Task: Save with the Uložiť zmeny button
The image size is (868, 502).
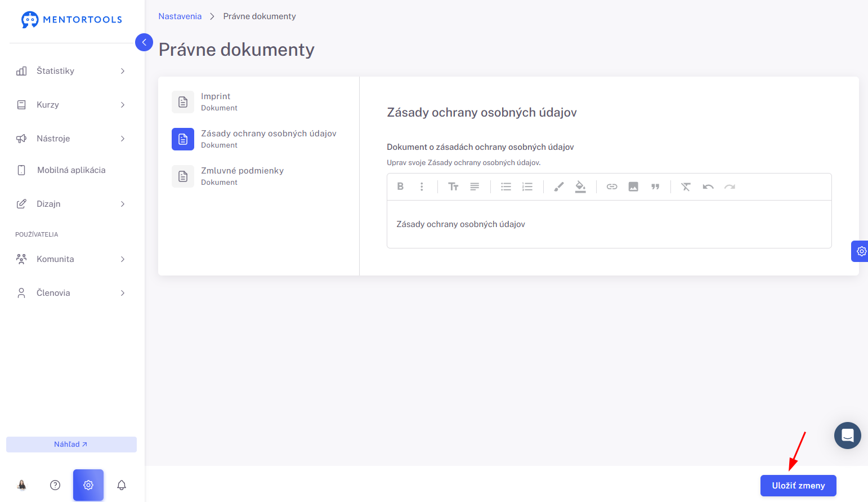Action: point(798,486)
